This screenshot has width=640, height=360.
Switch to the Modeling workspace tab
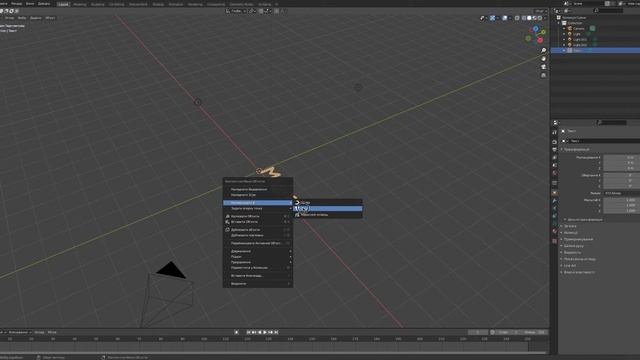80,4
